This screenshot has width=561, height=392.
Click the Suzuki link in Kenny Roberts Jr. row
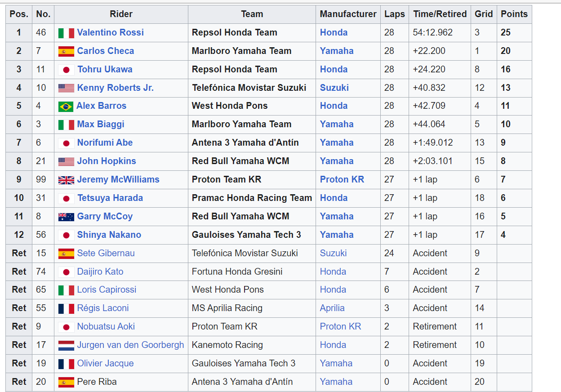point(334,88)
